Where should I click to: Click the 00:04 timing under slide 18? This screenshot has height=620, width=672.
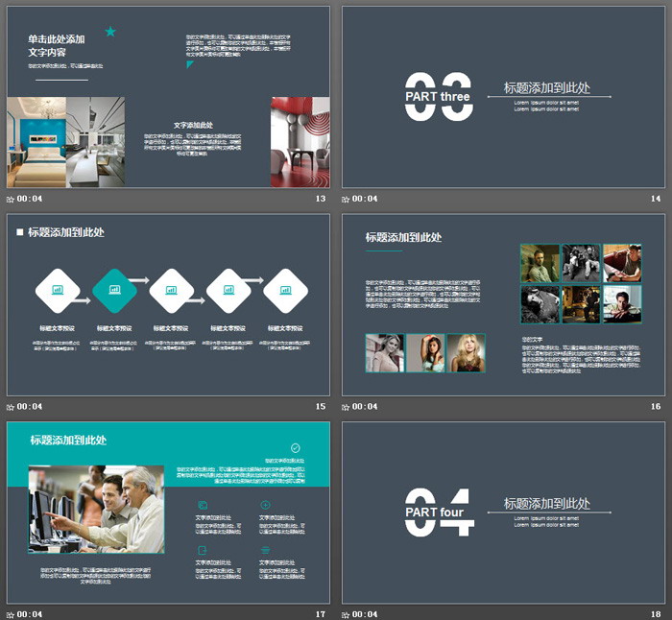coord(366,614)
